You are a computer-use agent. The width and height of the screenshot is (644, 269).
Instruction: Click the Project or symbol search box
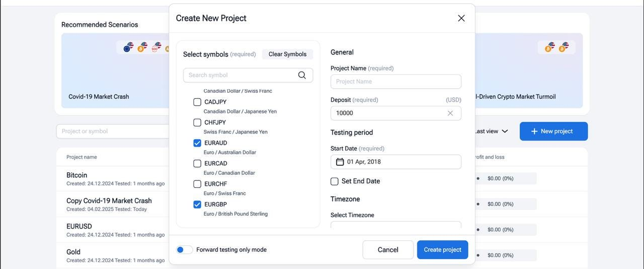[x=113, y=131]
